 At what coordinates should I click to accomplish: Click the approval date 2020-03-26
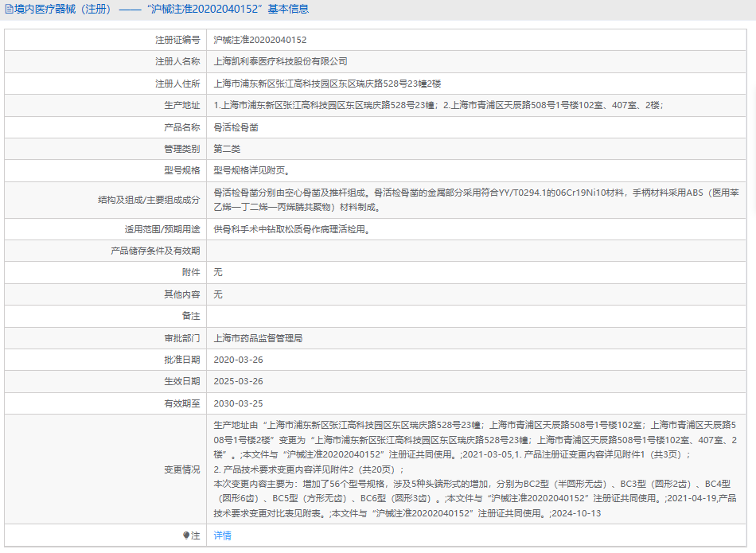coord(239,360)
